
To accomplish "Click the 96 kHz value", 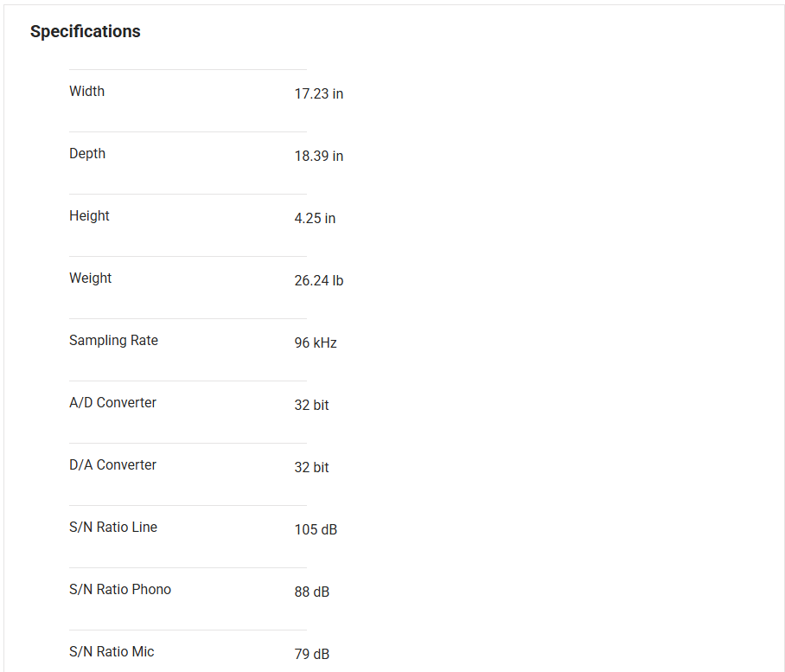I will pos(316,342).
